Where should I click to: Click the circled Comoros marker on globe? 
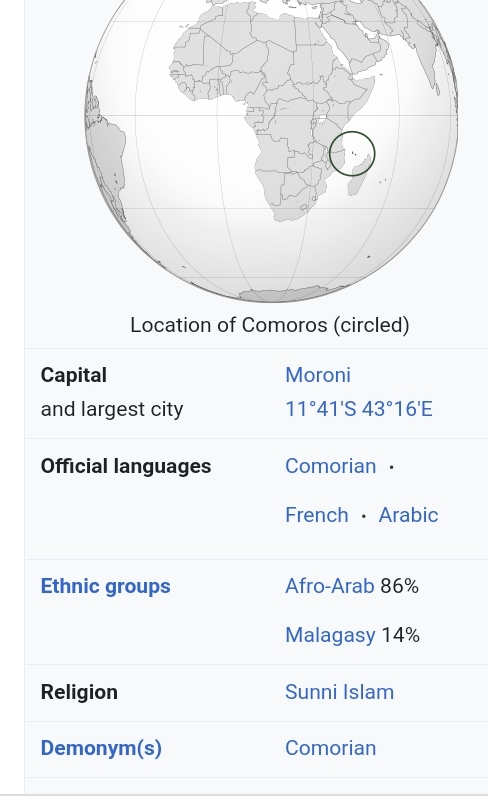352,154
